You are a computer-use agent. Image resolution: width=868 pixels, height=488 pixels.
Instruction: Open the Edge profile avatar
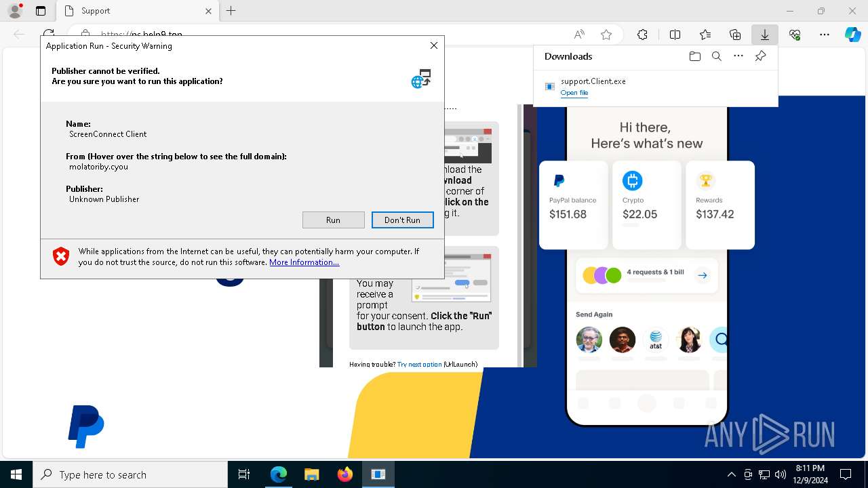coord(15,11)
